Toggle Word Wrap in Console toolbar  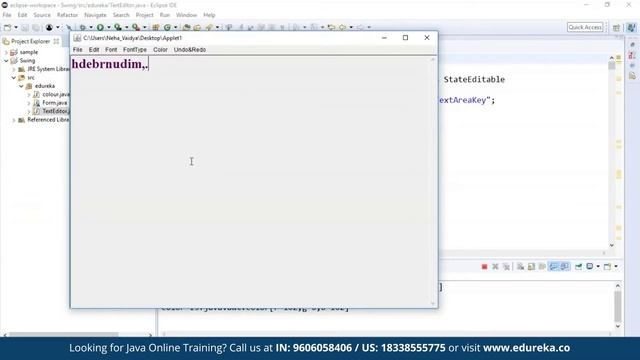(542, 267)
